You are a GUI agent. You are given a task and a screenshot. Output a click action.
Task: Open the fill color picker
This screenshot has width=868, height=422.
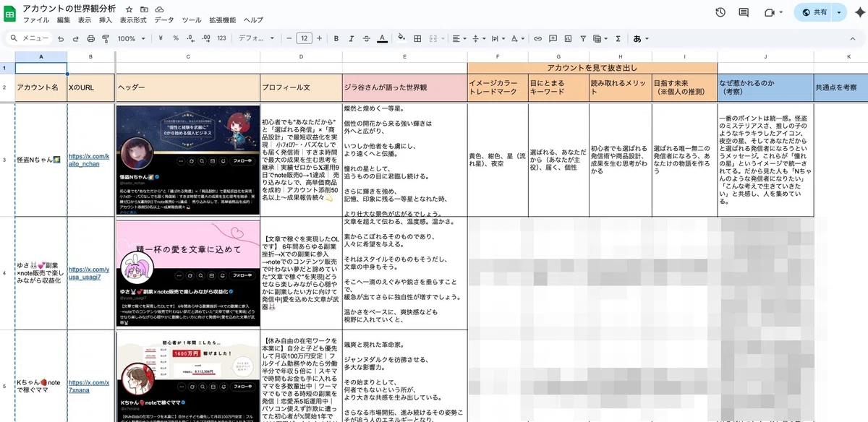click(401, 38)
